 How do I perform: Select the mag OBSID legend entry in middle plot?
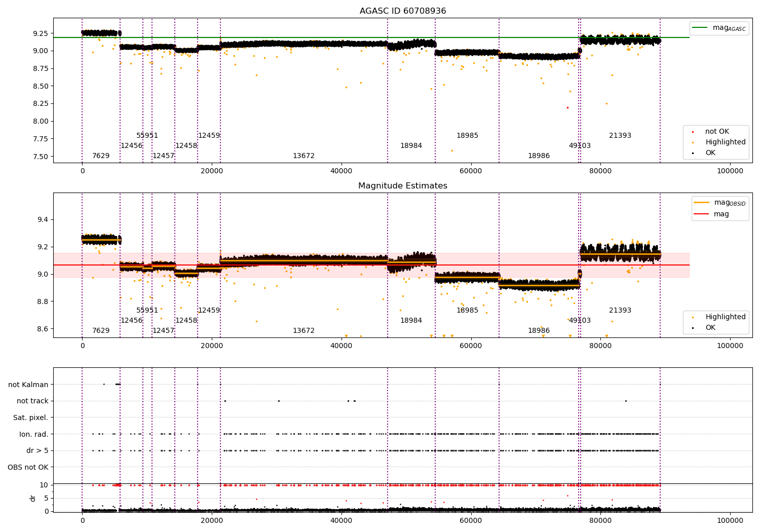[x=720, y=203]
